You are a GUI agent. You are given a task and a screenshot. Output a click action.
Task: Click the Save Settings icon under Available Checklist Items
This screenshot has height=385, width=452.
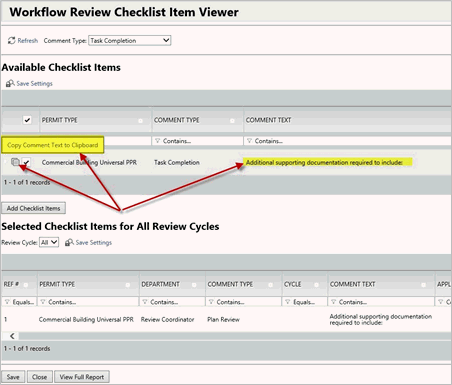click(10, 83)
